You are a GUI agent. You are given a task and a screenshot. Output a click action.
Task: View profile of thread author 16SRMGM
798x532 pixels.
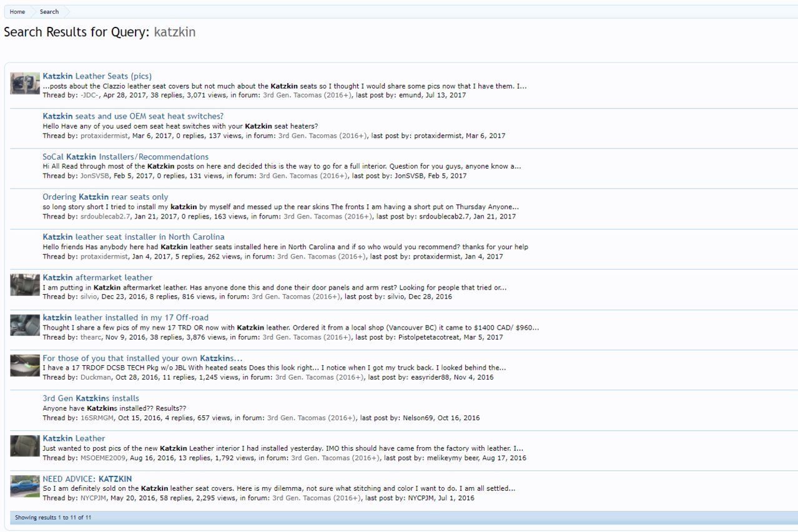(x=97, y=418)
